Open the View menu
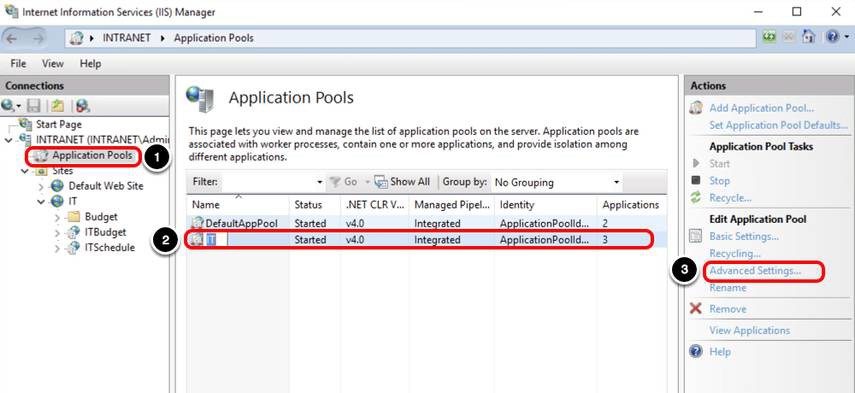 tap(53, 63)
